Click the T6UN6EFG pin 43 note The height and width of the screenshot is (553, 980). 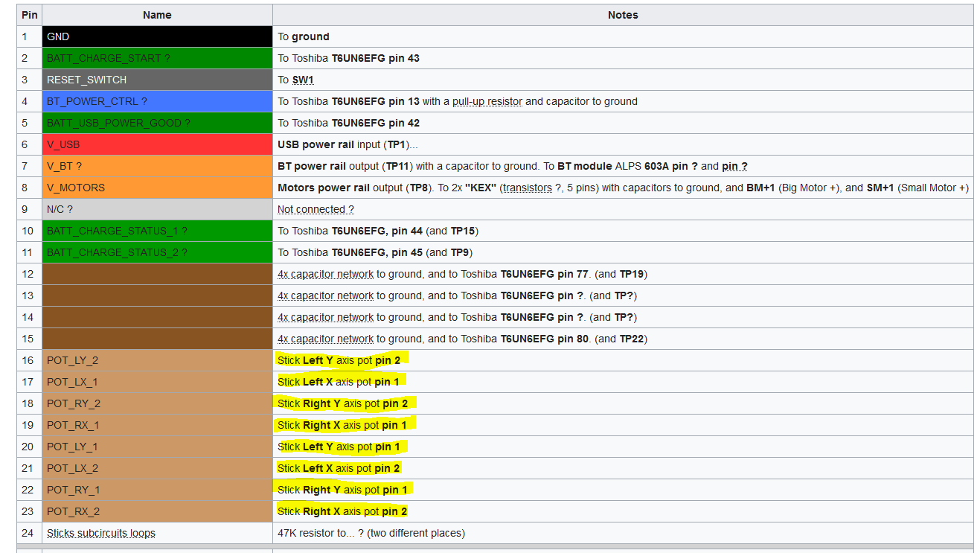pyautogui.click(x=348, y=58)
